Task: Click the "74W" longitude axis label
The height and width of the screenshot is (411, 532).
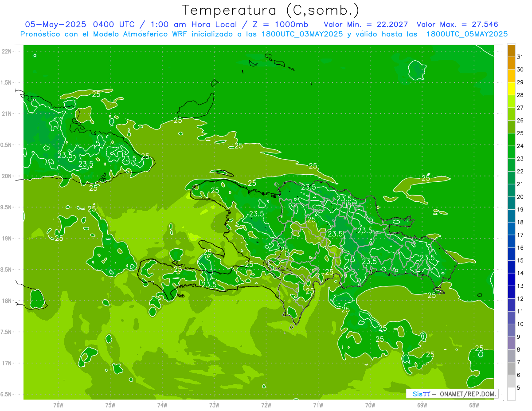Action: pyautogui.click(x=162, y=405)
